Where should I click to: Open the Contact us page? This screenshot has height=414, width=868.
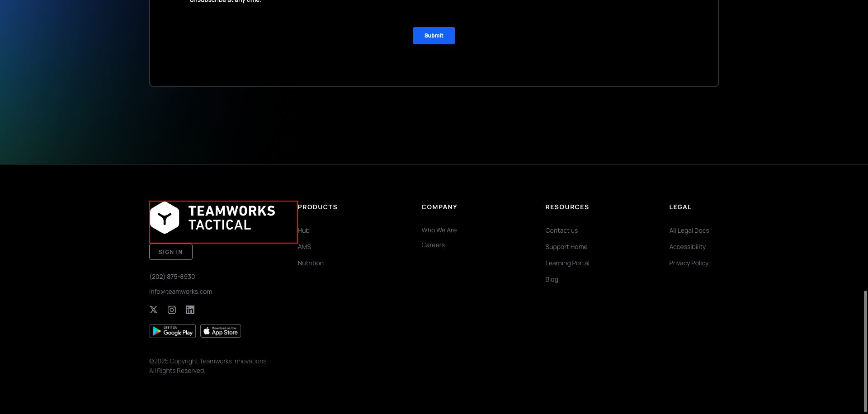561,231
